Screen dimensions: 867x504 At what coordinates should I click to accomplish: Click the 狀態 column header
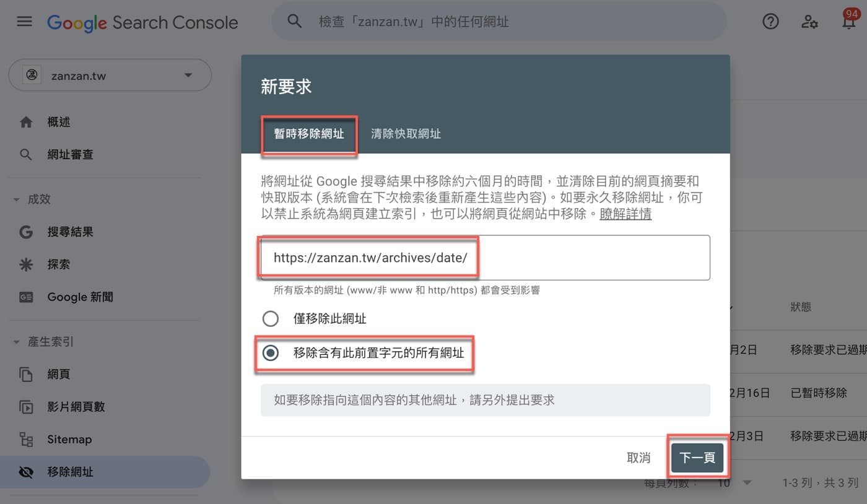point(801,306)
